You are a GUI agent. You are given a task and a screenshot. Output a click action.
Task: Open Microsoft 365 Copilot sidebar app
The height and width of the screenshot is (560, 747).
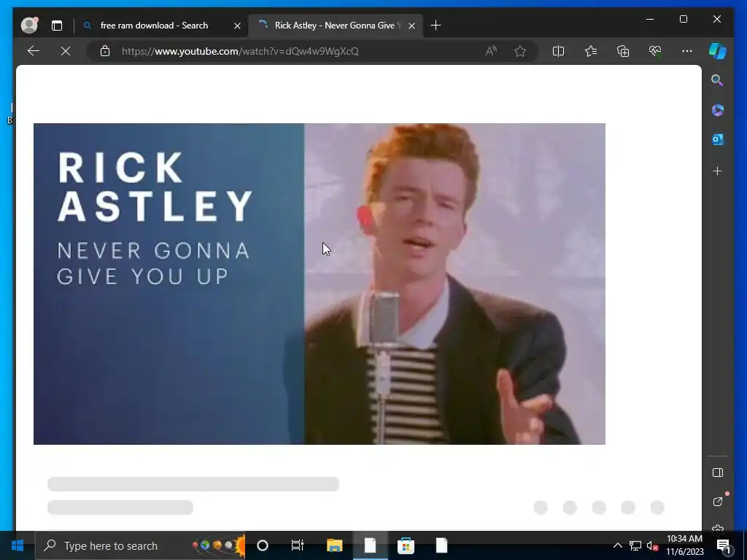718,110
